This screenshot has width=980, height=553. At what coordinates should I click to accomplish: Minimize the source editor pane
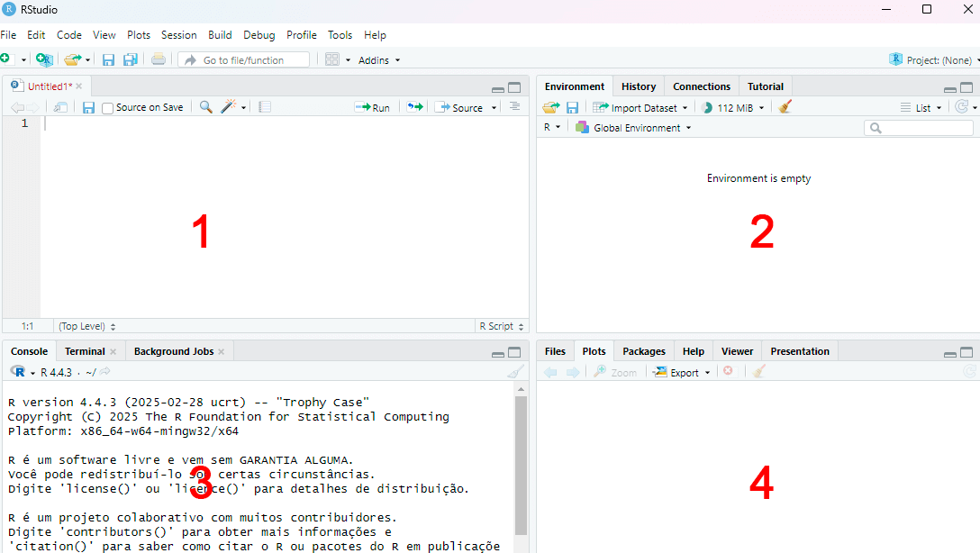[498, 89]
